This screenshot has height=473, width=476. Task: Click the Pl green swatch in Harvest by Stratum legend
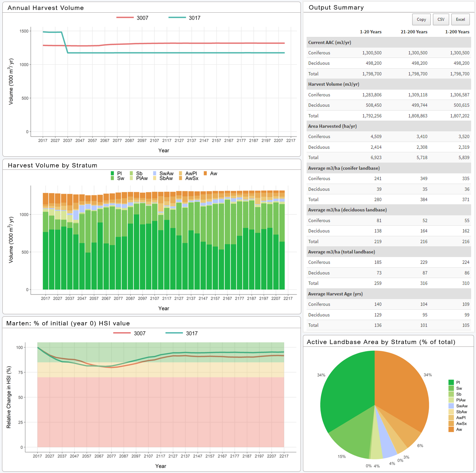pos(113,173)
